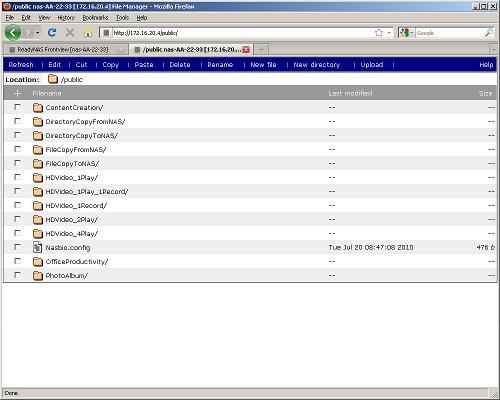Click the HDVideo_1Play_1Record folder icon
Screen dimensions: 500x400
click(38, 191)
